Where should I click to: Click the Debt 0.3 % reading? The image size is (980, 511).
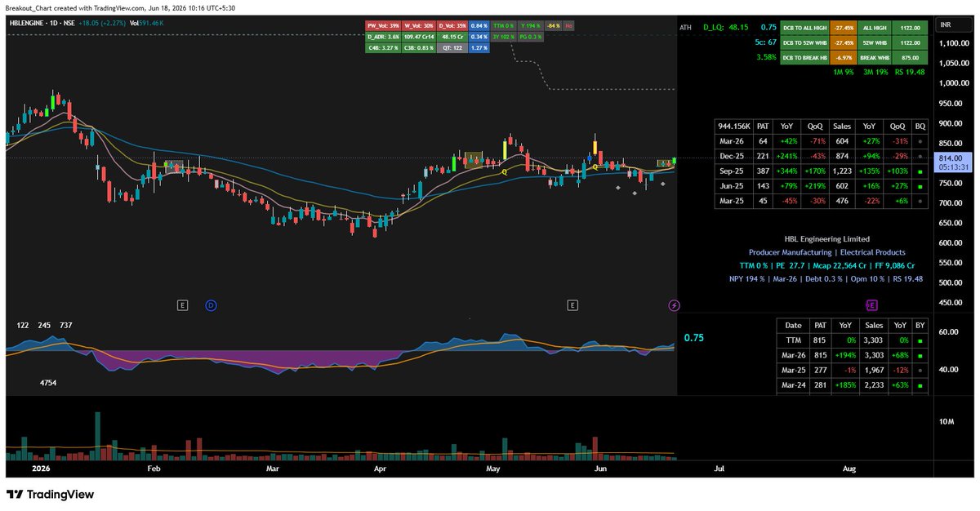(x=824, y=279)
